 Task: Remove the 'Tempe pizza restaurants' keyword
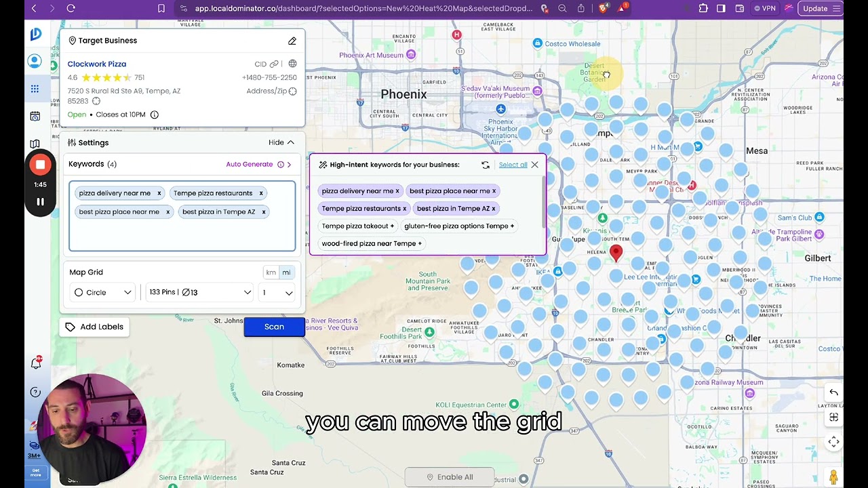261,193
